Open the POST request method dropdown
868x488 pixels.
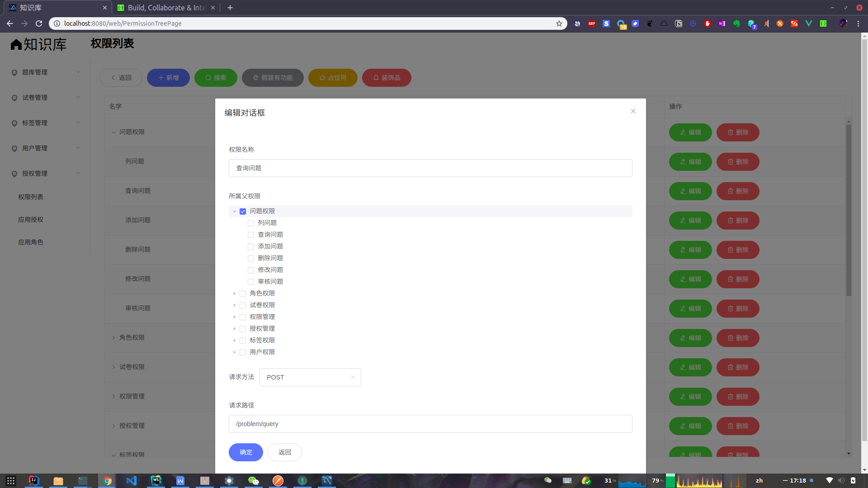[x=310, y=377]
